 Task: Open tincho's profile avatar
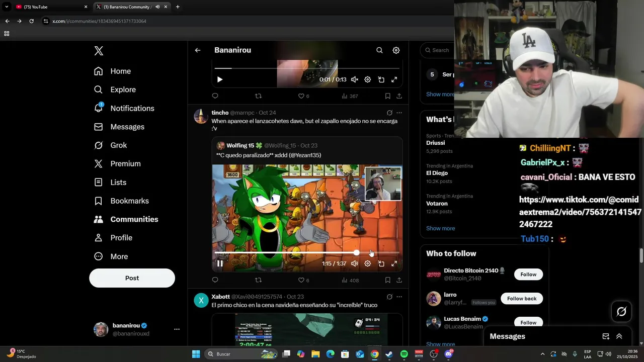point(201,116)
